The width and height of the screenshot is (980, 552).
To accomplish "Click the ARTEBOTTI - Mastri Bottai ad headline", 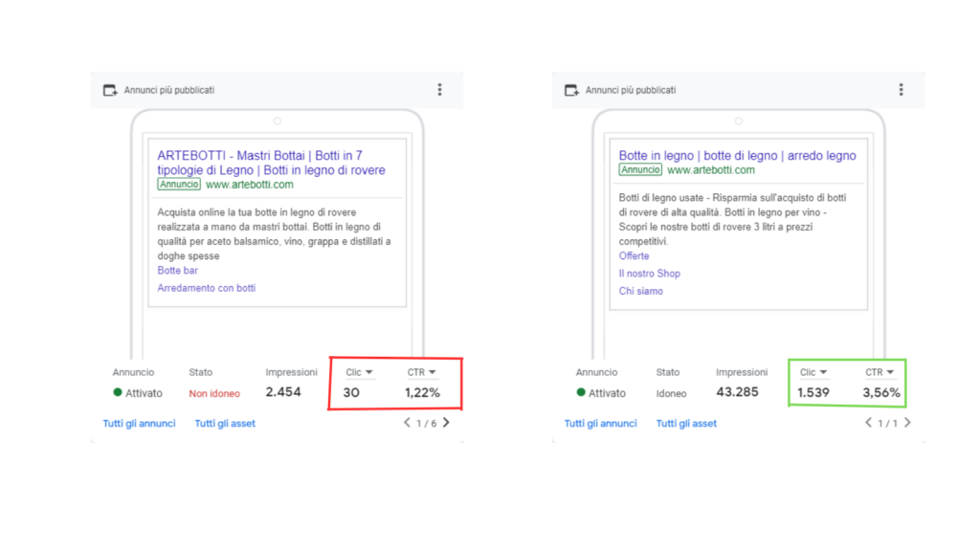I will 271,163.
